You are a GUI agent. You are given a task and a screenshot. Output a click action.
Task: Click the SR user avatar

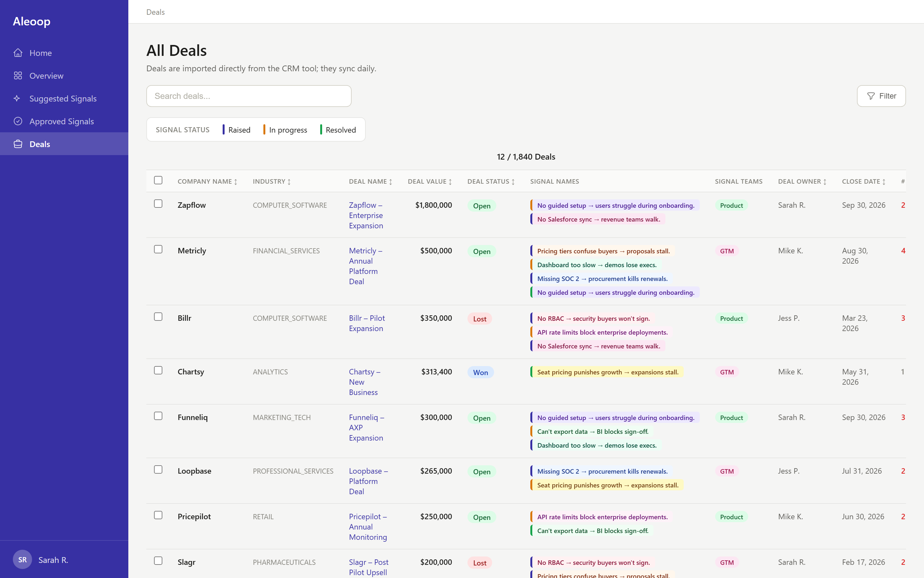(x=22, y=560)
